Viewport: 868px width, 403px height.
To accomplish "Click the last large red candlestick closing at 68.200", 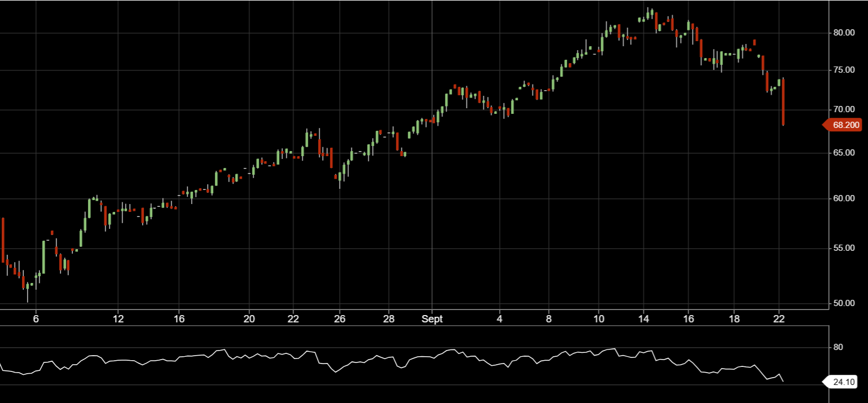I will pyautogui.click(x=784, y=102).
